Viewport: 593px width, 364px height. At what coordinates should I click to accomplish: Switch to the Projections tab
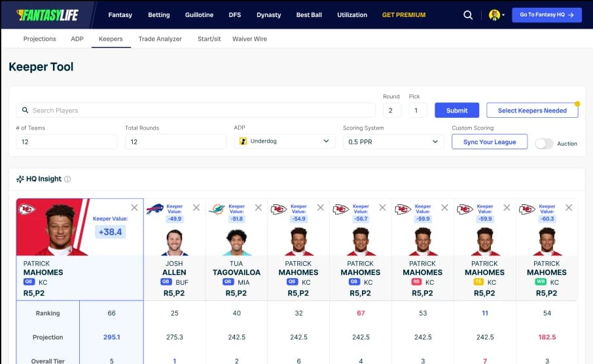point(40,39)
